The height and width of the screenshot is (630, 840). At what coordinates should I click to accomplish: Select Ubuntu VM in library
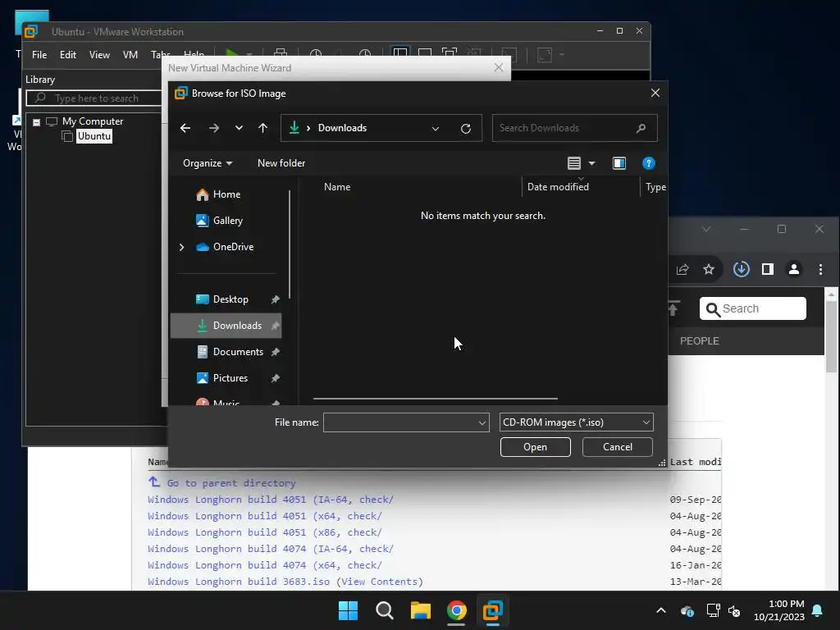tap(94, 136)
